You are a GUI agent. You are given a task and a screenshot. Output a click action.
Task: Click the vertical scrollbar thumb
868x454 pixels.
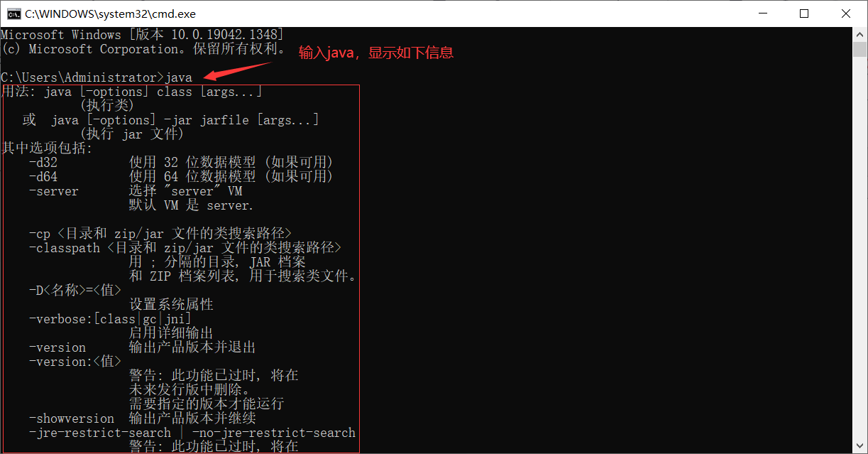[860, 50]
